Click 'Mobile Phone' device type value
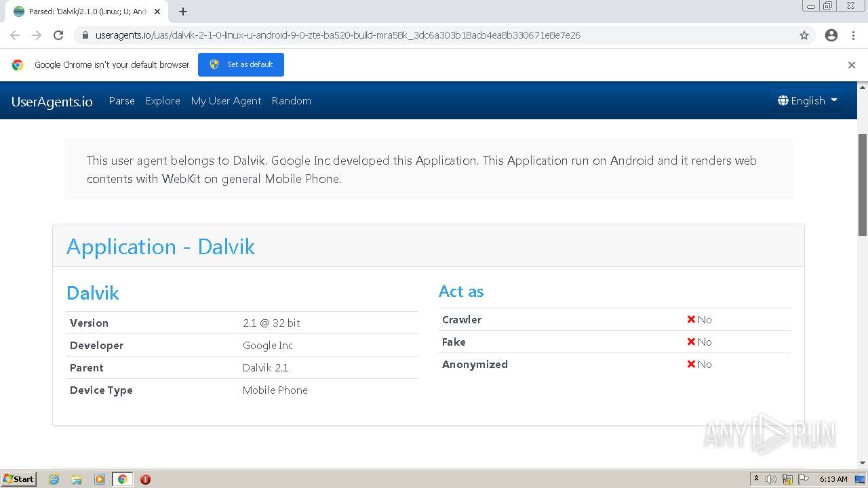The width and height of the screenshot is (868, 488). [x=275, y=390]
